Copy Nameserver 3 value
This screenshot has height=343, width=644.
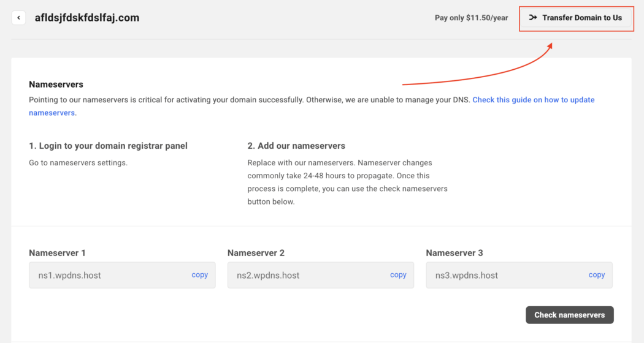pyautogui.click(x=596, y=275)
